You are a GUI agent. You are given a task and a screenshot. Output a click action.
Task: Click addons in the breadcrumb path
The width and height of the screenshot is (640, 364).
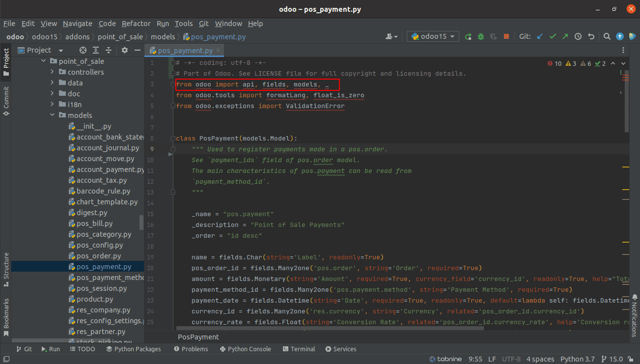[x=79, y=37]
